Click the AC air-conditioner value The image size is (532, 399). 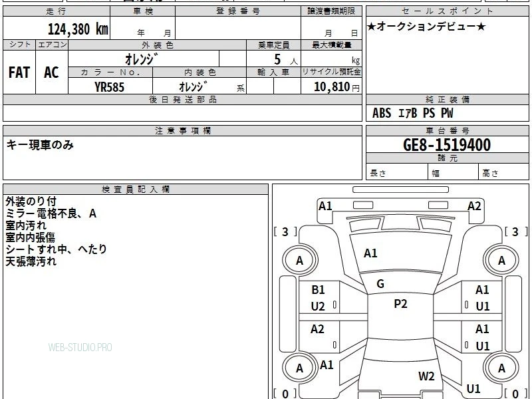pos(52,72)
